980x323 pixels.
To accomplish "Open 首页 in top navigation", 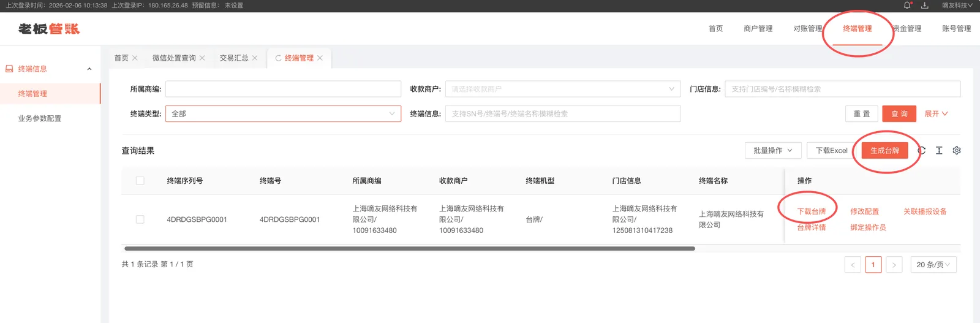I will pyautogui.click(x=715, y=29).
